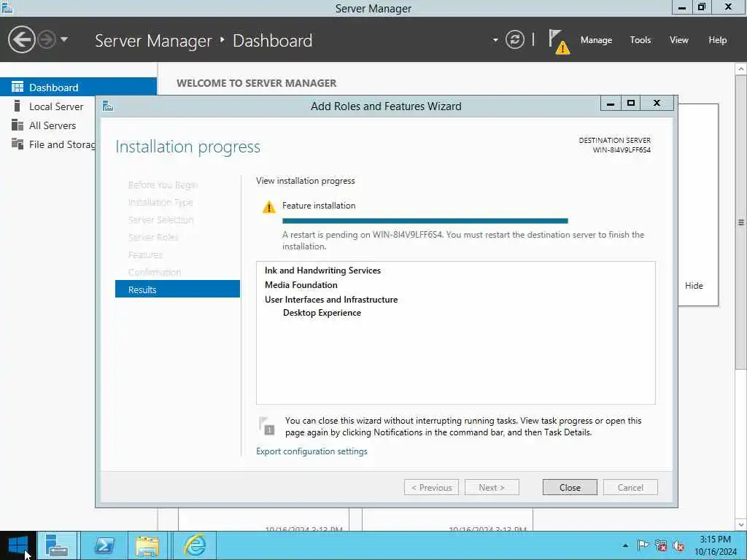This screenshot has width=747, height=560.
Task: Click Hide in the welcome tile
Action: pyautogui.click(x=694, y=285)
